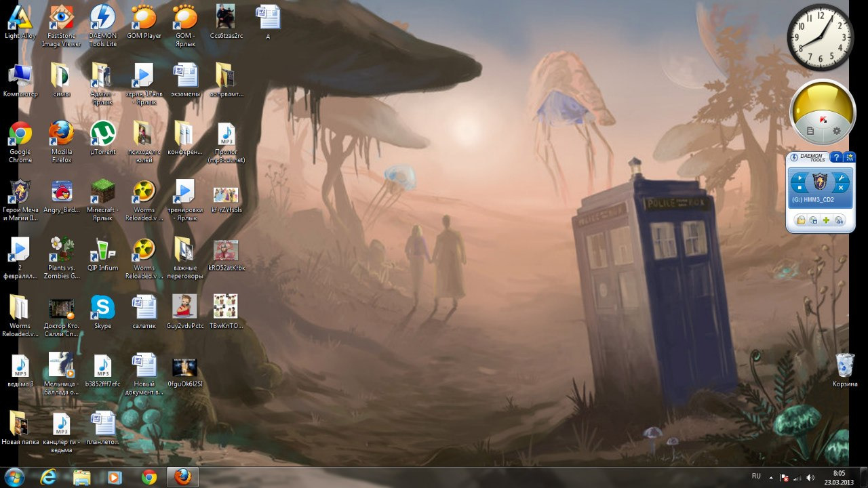Click the star icon on DAEMON Tools gadget
The height and width of the screenshot is (488, 868).
point(848,157)
